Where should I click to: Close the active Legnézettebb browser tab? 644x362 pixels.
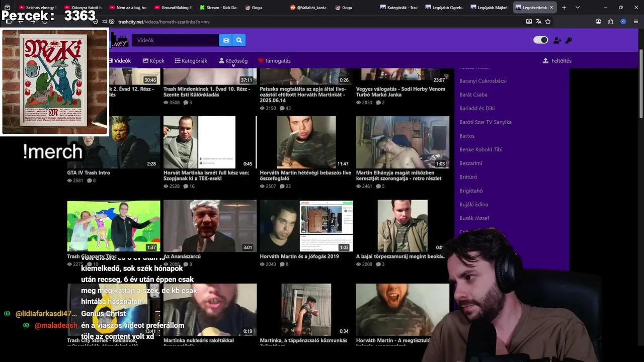pos(551,8)
